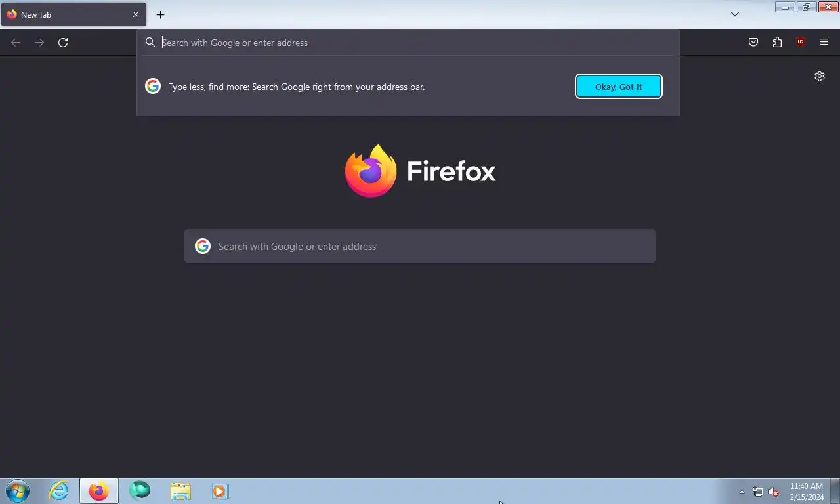
Task: Click the Google icon in the tip
Action: pos(153,87)
